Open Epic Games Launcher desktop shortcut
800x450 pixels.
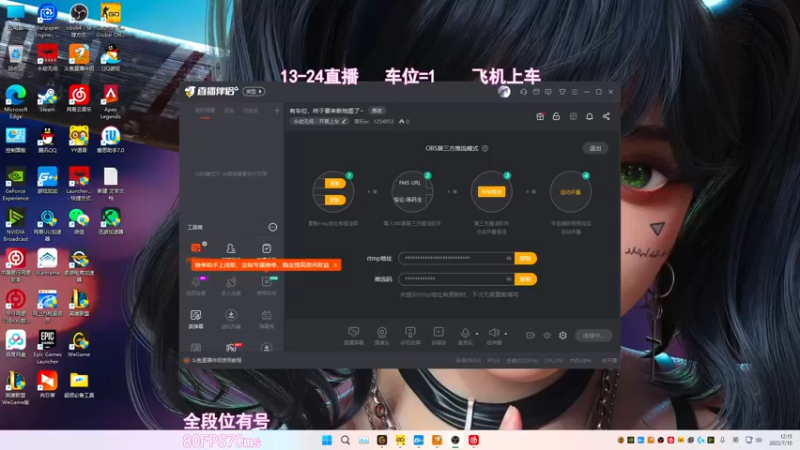tap(47, 347)
